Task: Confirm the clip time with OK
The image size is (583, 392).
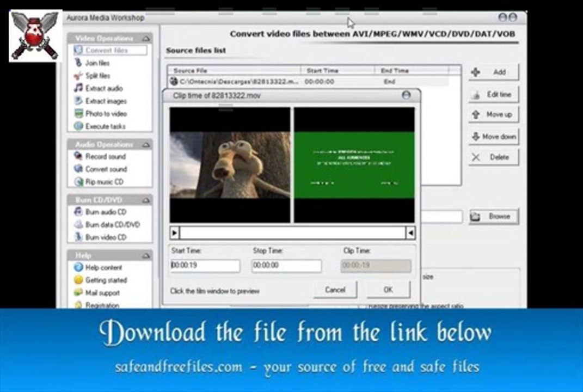Action: pos(388,289)
